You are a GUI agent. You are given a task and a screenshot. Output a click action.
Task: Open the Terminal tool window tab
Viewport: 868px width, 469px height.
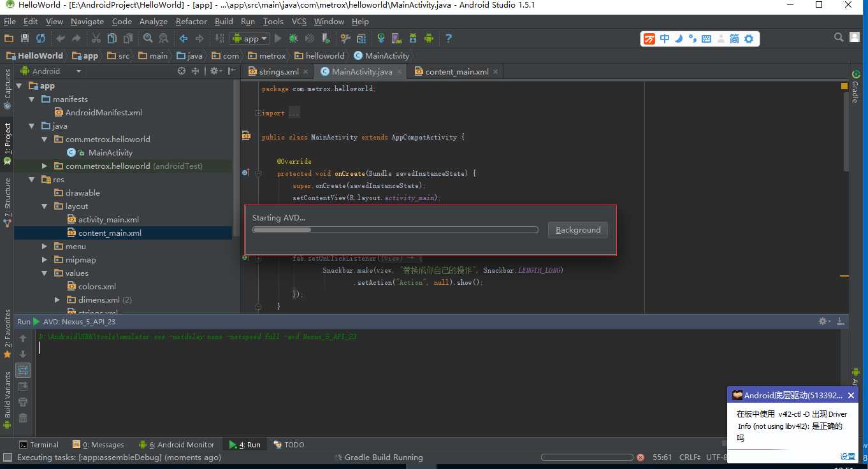pyautogui.click(x=39, y=445)
